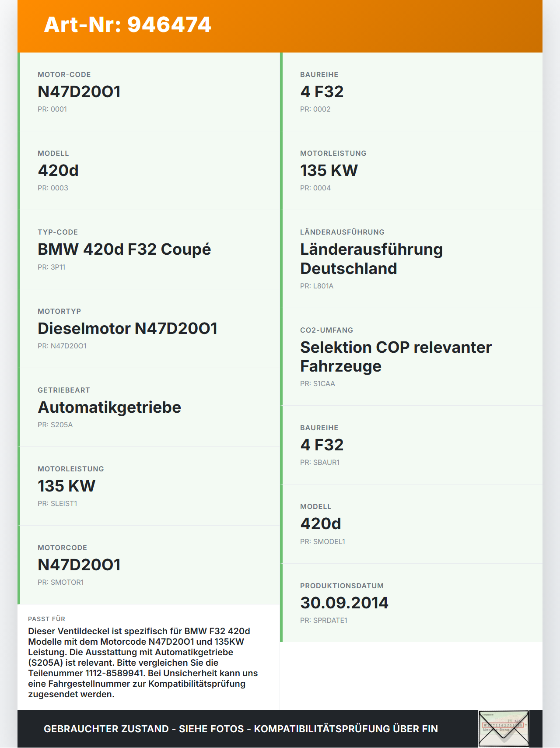
Task: Select Selektion COP relevanter Fahrzeuge entry
Action: (411, 357)
